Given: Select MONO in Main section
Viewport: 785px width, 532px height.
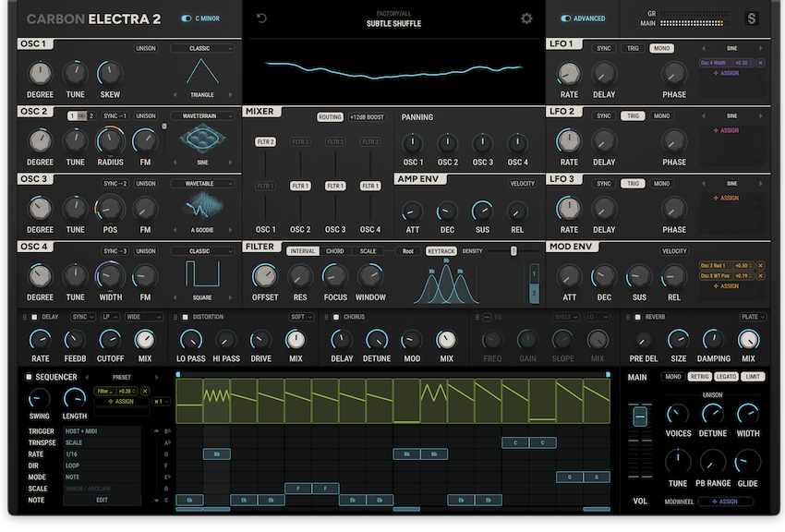Looking at the screenshot, I should (673, 376).
